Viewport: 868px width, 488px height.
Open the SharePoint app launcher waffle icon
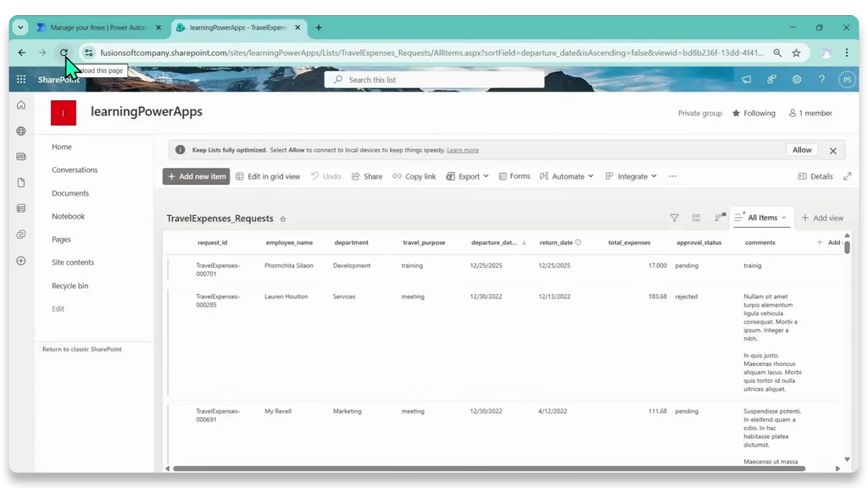(21, 79)
